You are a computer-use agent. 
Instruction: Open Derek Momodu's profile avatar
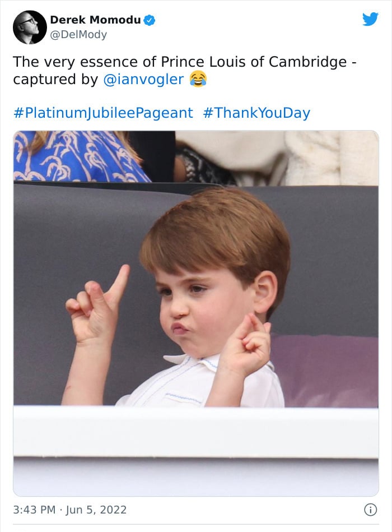[x=30, y=27]
